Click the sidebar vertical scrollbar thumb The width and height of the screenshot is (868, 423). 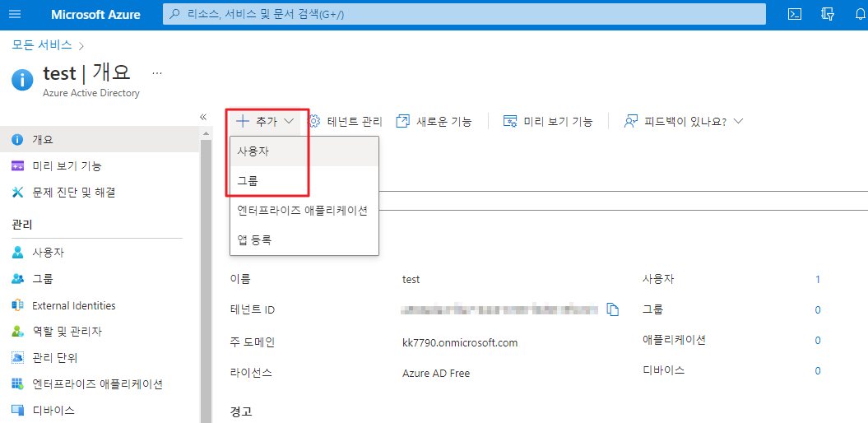[x=206, y=281]
